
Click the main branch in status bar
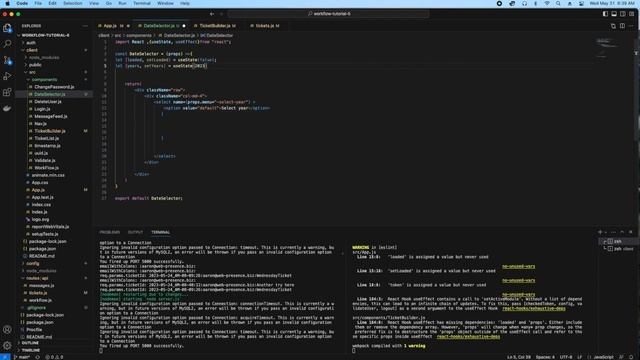(x=22, y=357)
